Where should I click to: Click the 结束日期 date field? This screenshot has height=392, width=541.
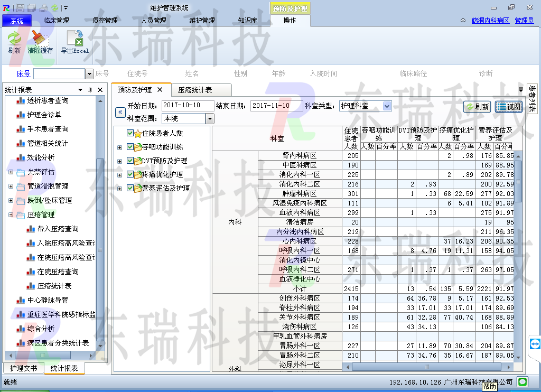(277, 106)
